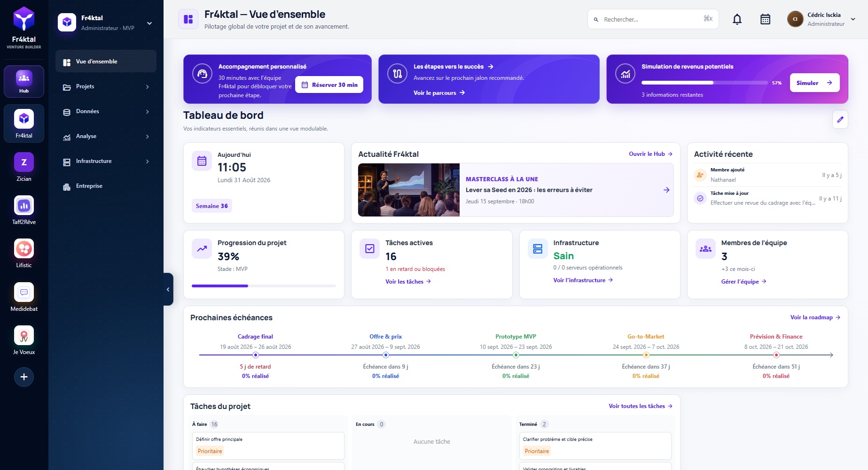The width and height of the screenshot is (868, 470).
Task: Click the Offre & prix timeline marker
Action: coord(386,355)
